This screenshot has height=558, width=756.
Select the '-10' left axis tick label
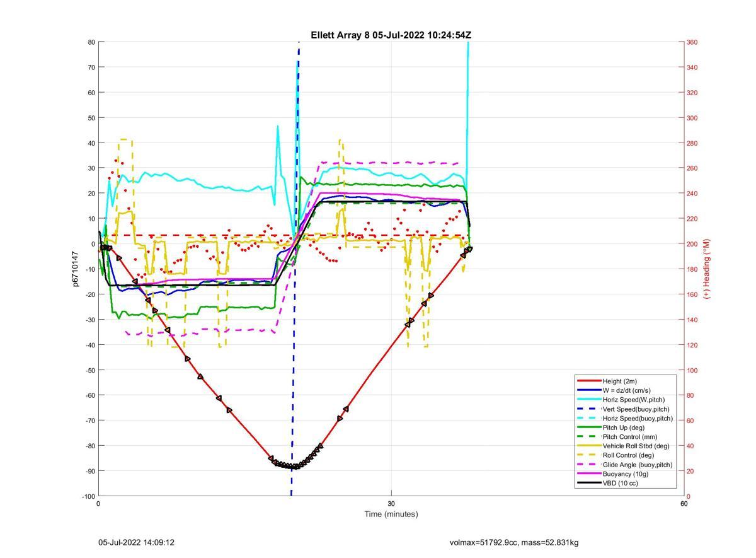pos(89,270)
